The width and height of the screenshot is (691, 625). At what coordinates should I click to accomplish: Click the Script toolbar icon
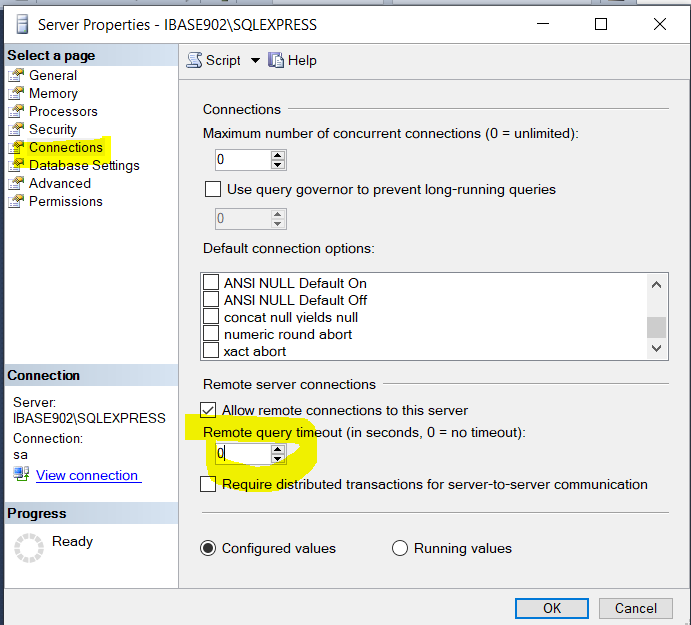195,60
